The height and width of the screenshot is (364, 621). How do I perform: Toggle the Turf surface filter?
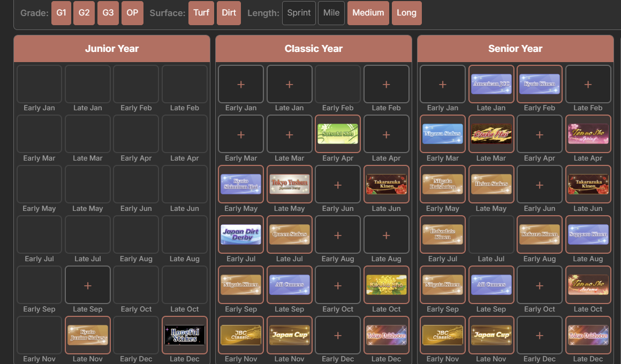pyautogui.click(x=201, y=13)
